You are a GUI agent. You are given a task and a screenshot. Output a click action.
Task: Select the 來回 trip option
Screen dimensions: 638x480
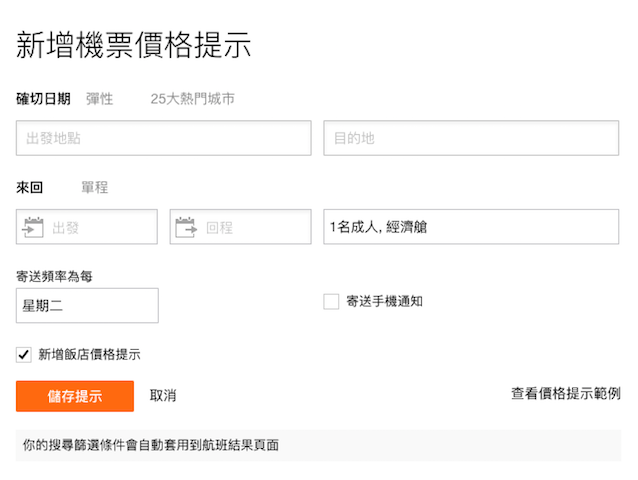click(29, 188)
